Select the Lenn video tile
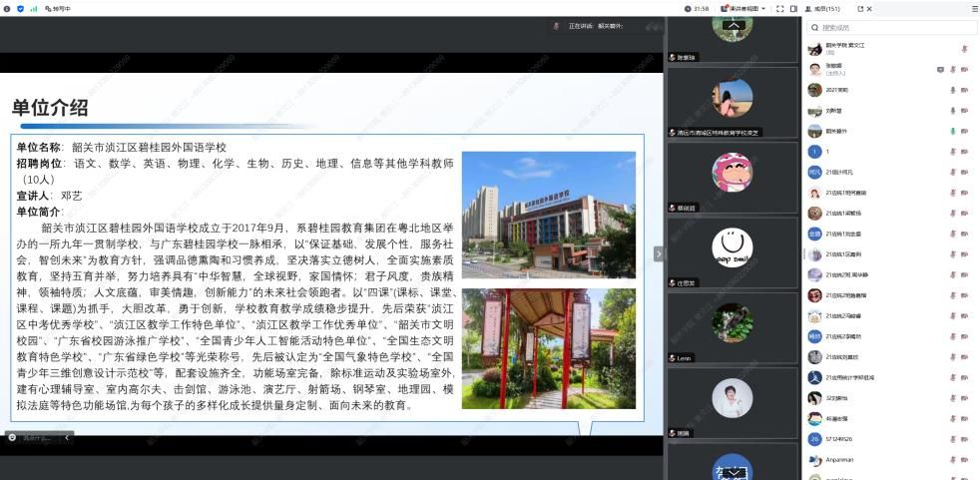Image resolution: width=980 pixels, height=480 pixels. click(x=733, y=327)
